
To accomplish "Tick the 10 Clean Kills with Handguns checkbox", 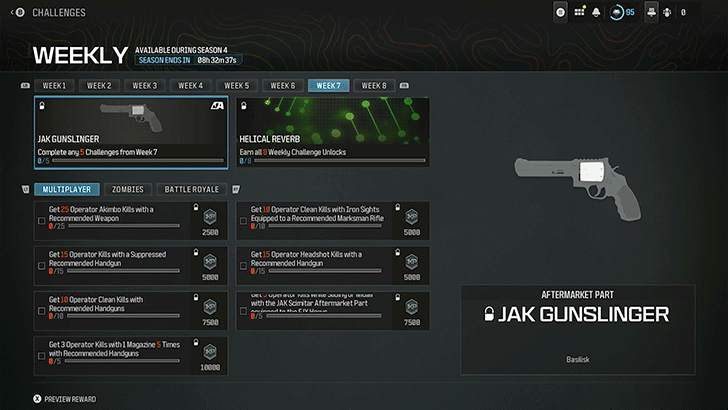I will [41, 311].
